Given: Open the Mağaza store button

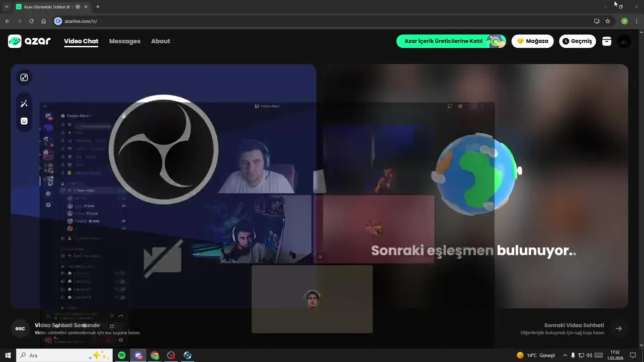Looking at the screenshot, I should (x=533, y=41).
